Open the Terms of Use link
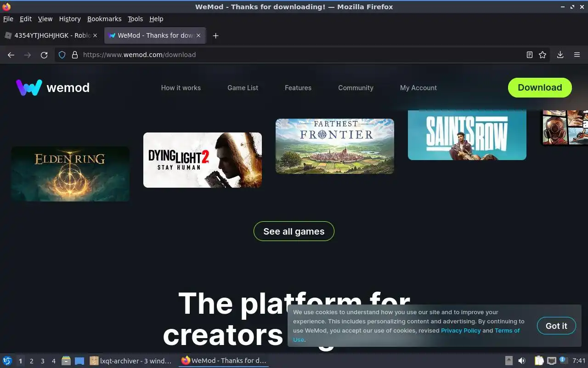The height and width of the screenshot is (368, 588). (507, 330)
